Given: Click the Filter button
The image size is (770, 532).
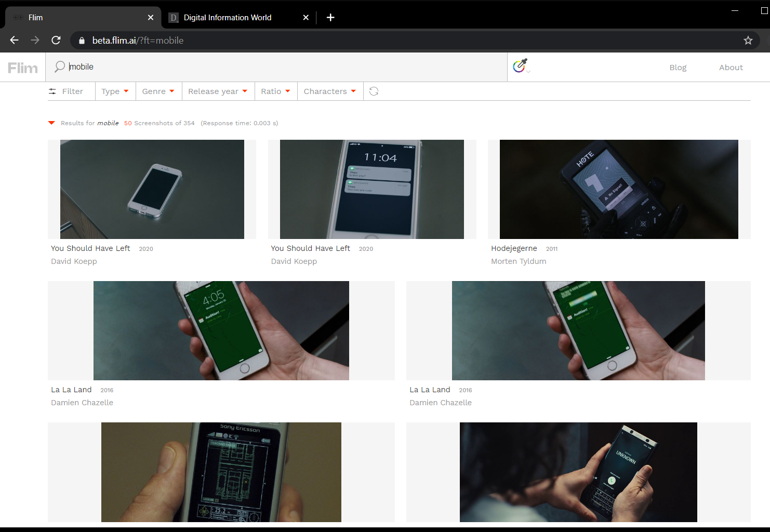Looking at the screenshot, I should [x=66, y=91].
